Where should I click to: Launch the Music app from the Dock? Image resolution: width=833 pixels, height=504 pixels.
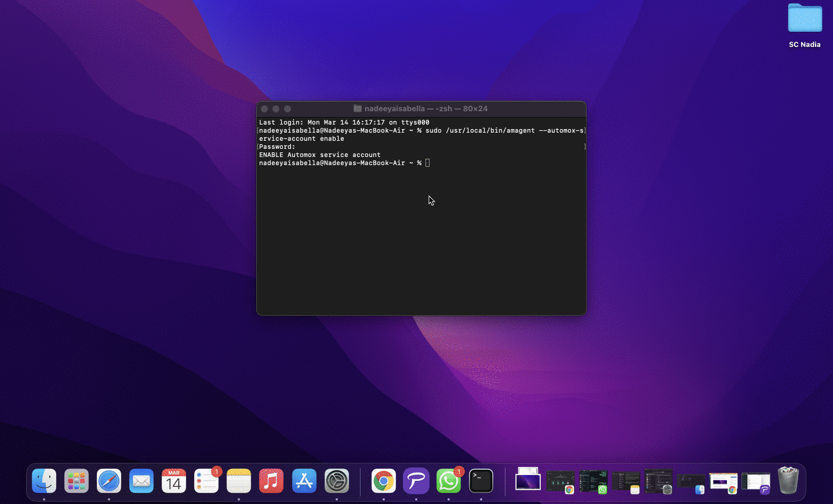(271, 481)
